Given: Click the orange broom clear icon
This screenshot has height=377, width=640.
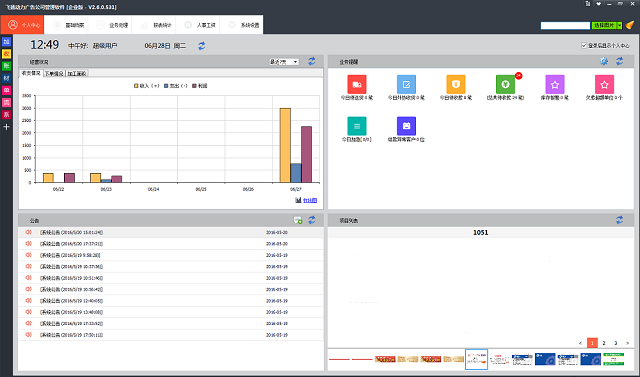Looking at the screenshot, I should 630,25.
